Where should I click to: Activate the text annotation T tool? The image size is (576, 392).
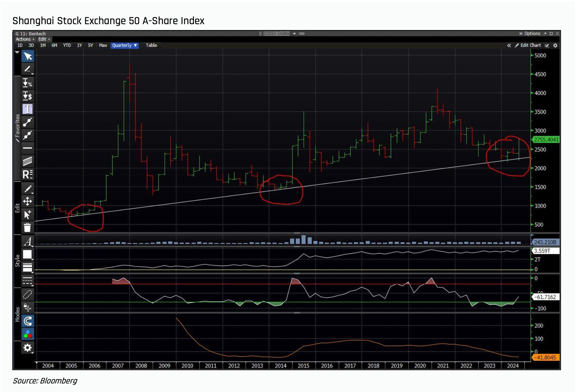point(27,109)
